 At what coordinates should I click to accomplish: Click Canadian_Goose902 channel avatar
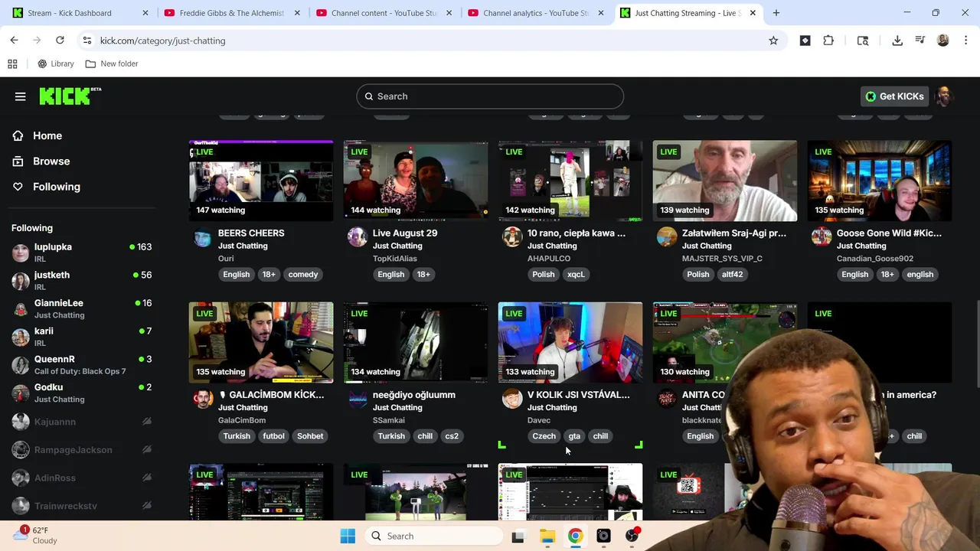click(822, 237)
